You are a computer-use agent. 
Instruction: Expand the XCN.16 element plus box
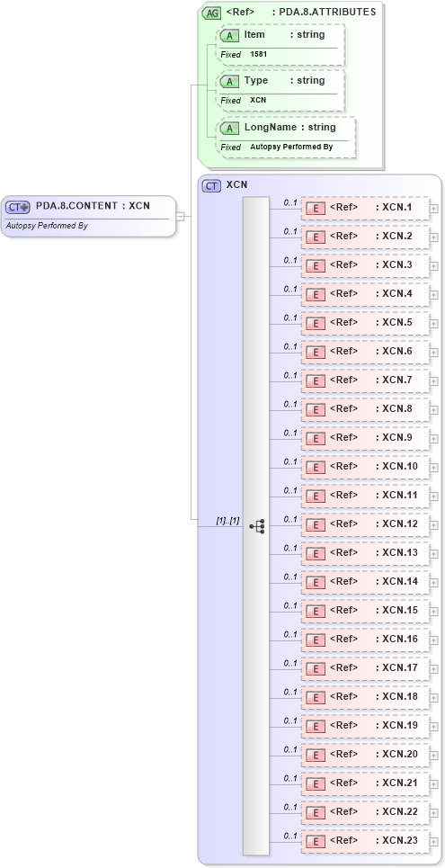[434, 640]
